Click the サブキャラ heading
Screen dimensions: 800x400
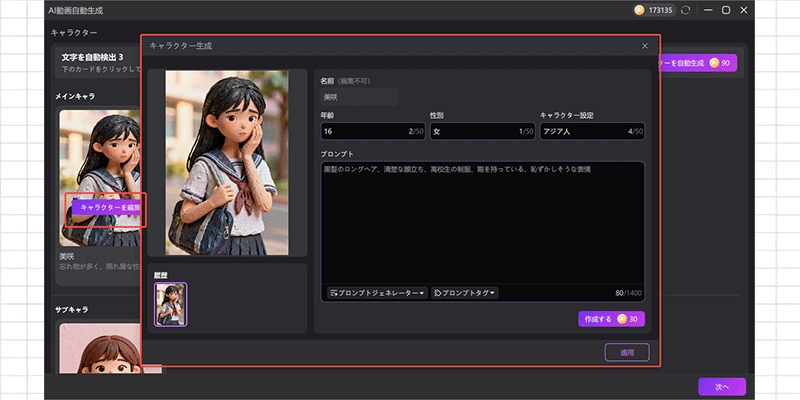click(x=72, y=310)
